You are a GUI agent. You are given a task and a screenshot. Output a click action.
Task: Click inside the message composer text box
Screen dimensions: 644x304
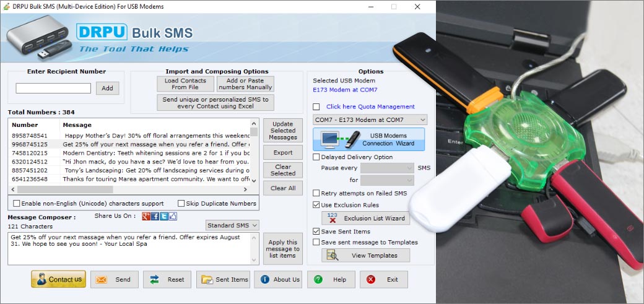[x=129, y=249]
